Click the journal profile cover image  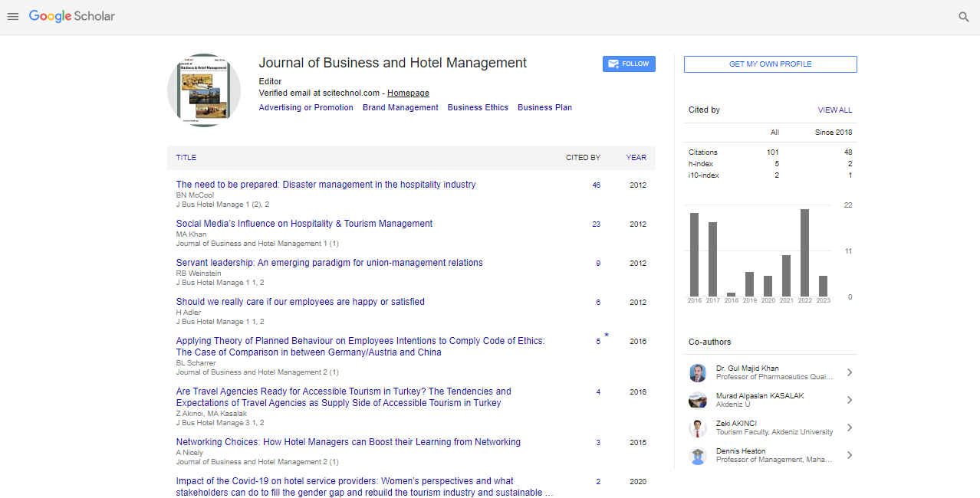tap(204, 90)
